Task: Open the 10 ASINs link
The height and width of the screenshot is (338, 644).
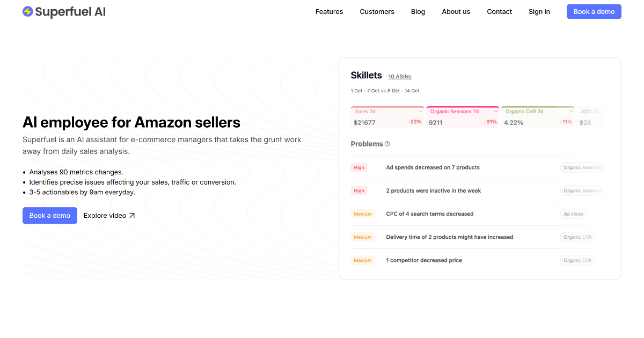Action: click(400, 77)
